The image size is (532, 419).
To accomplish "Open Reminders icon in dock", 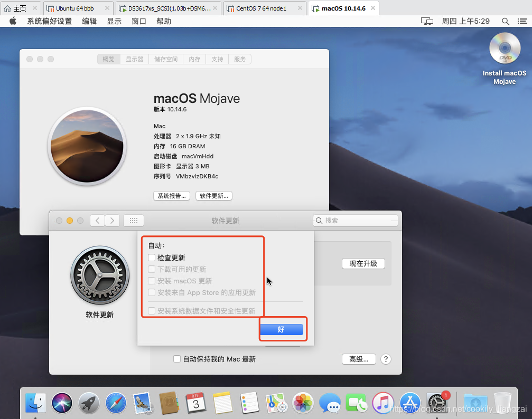I will tap(249, 403).
